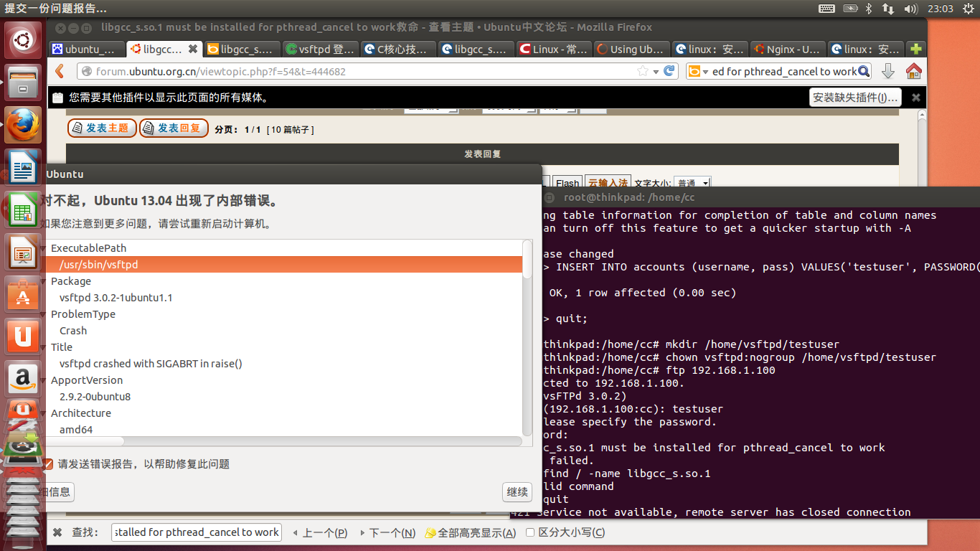The width and height of the screenshot is (980, 551).
Task: Toggle 区分大小写 match case checkbox
Action: pyautogui.click(x=530, y=532)
